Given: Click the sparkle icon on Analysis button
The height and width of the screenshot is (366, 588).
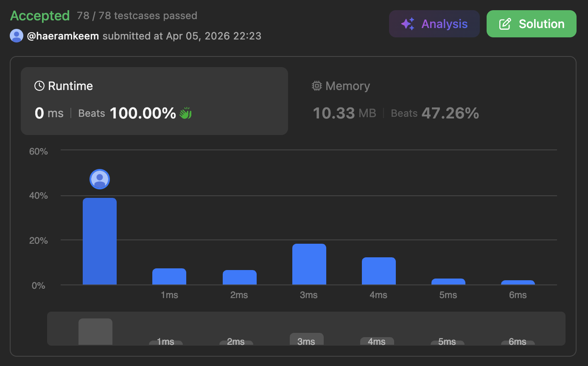Looking at the screenshot, I should (408, 24).
